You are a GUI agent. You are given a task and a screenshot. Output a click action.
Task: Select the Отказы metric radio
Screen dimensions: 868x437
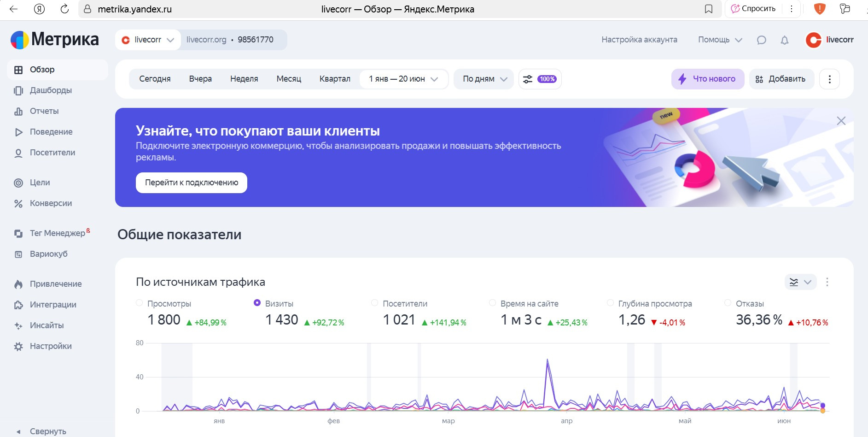click(728, 303)
